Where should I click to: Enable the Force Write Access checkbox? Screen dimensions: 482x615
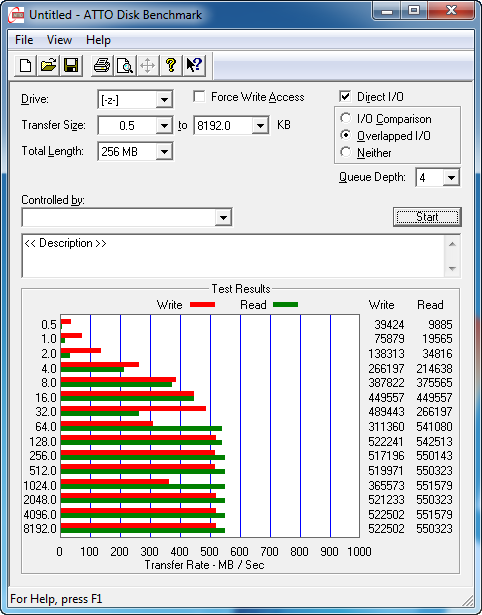199,96
